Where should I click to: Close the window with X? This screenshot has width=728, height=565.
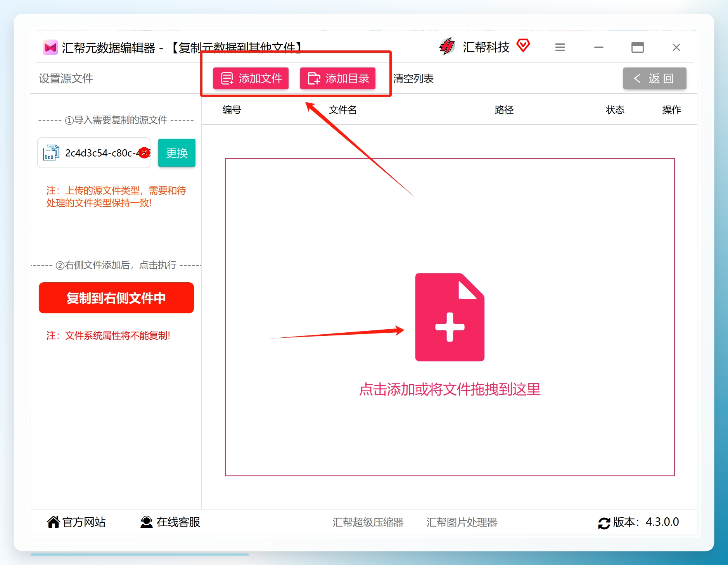[x=676, y=47]
